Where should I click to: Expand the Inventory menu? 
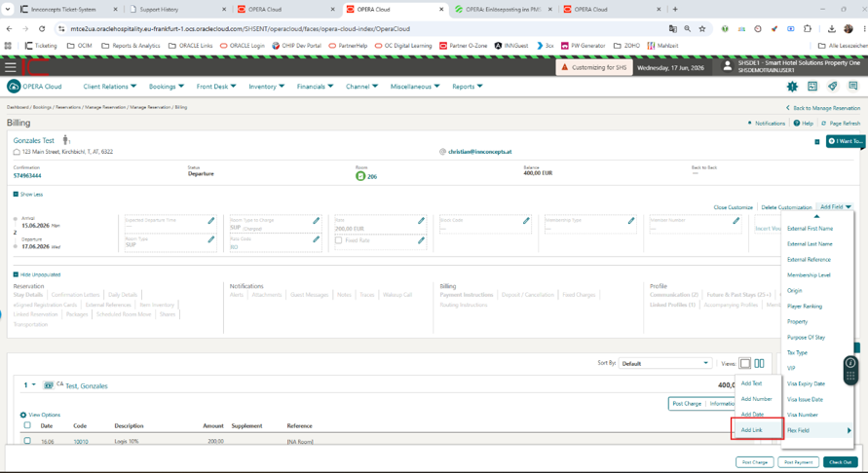(x=266, y=87)
